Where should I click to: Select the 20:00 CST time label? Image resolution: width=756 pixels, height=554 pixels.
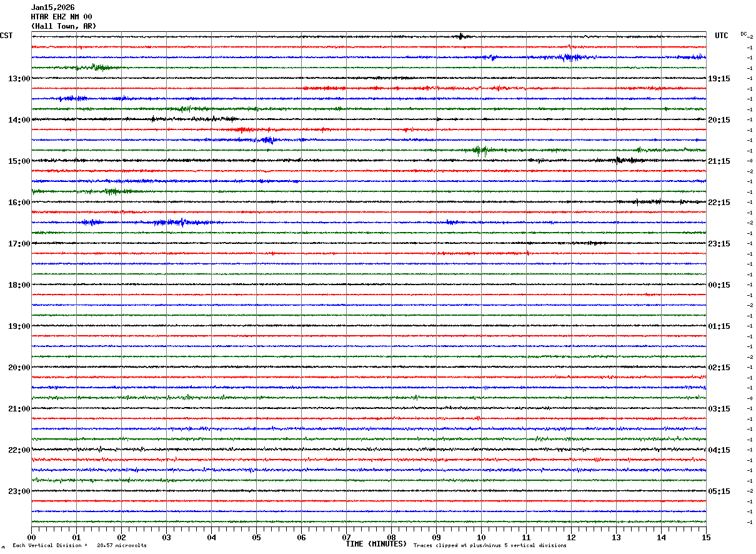pos(19,368)
